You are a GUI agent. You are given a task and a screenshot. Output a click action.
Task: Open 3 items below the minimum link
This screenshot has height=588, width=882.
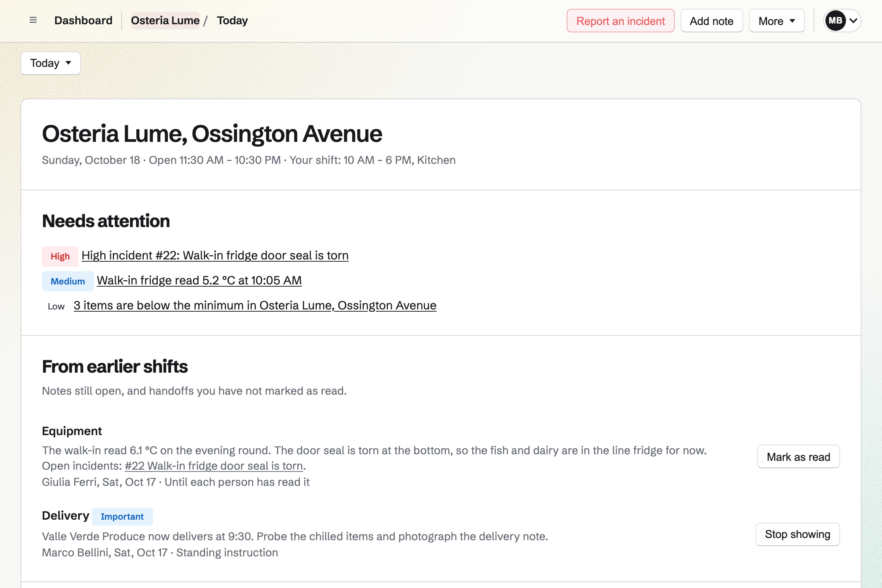pos(255,306)
